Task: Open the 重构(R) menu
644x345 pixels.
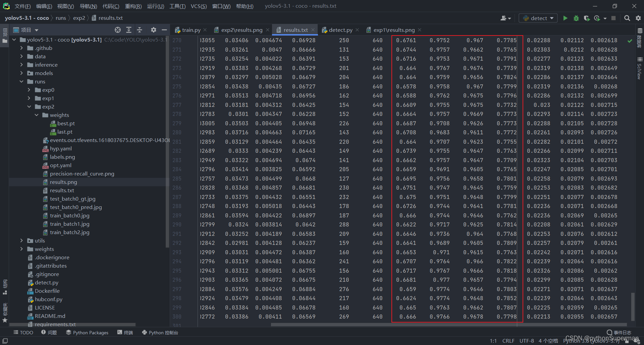Action: point(133,6)
